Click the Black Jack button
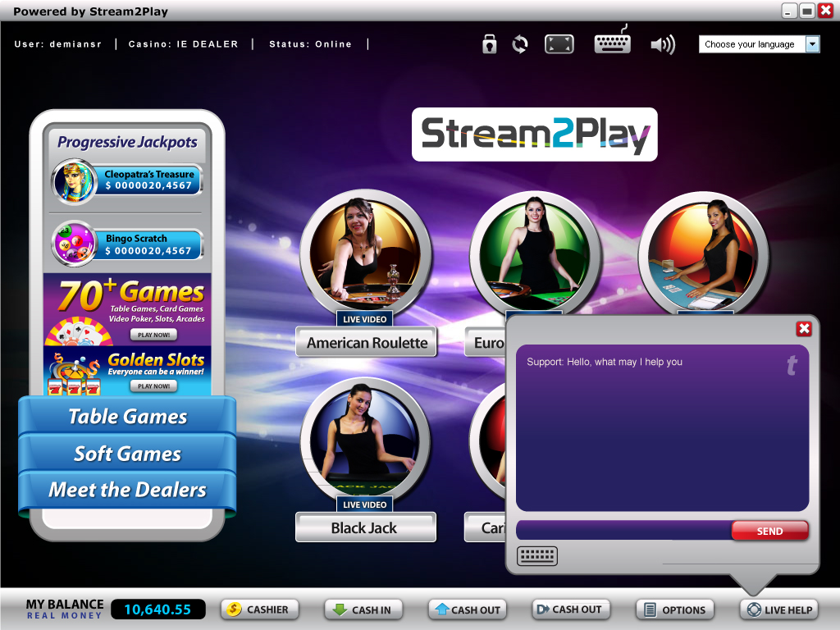Image resolution: width=840 pixels, height=630 pixels. click(x=365, y=527)
